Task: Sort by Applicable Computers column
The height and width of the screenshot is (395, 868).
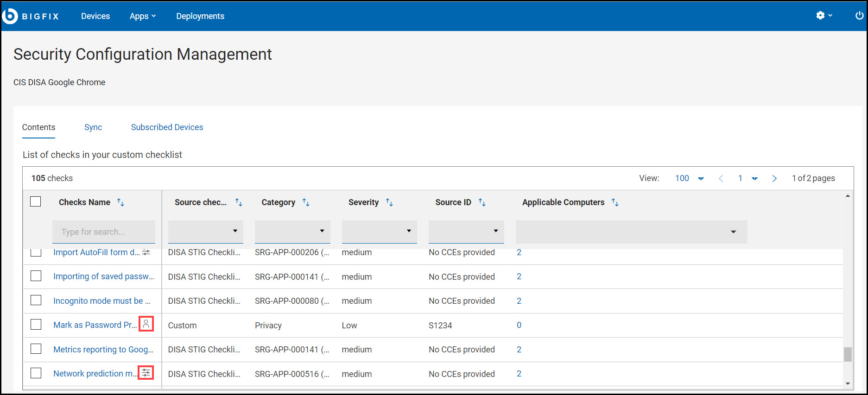Action: click(x=615, y=202)
